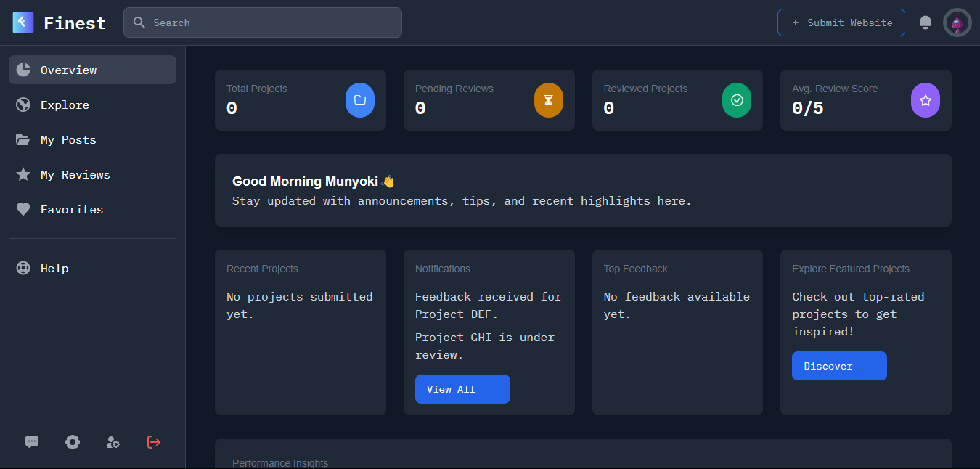This screenshot has width=980, height=469.
Task: Click the 'Total Projects' label
Action: [x=257, y=89]
